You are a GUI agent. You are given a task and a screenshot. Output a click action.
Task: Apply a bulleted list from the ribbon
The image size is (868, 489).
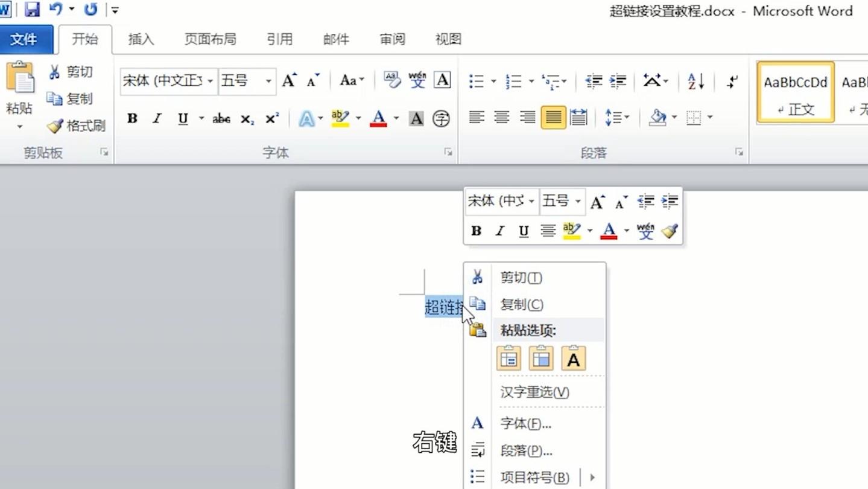(477, 81)
